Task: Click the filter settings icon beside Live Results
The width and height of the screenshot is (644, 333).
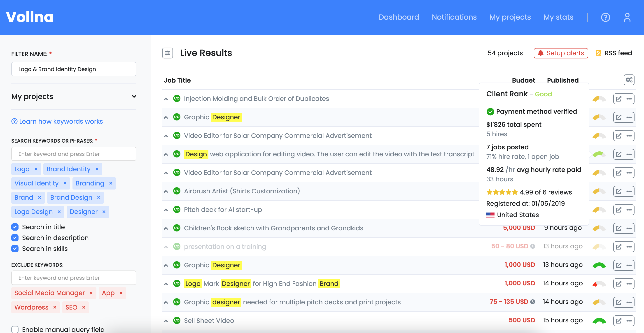Action: pos(167,53)
